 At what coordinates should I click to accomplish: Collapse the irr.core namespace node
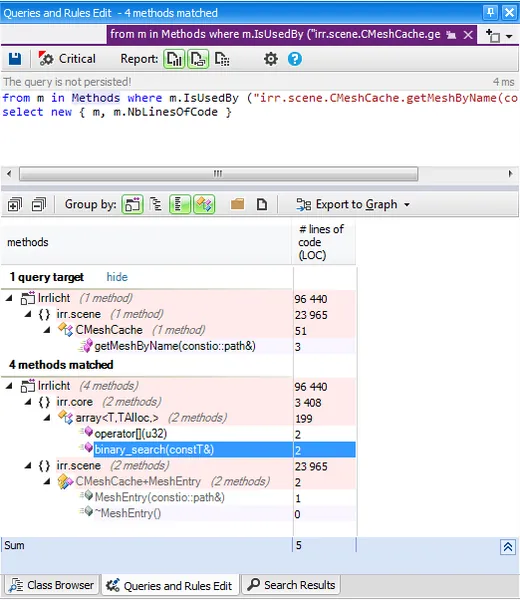28,402
